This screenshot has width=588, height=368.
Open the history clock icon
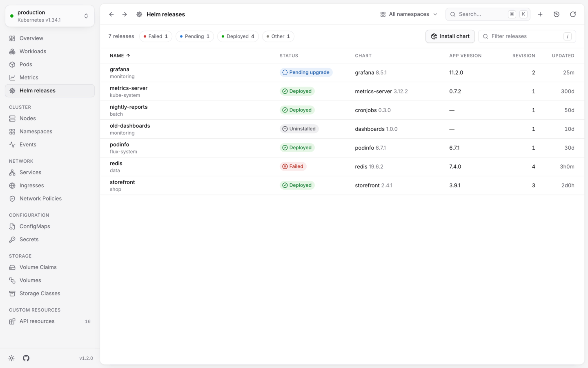coord(557,14)
